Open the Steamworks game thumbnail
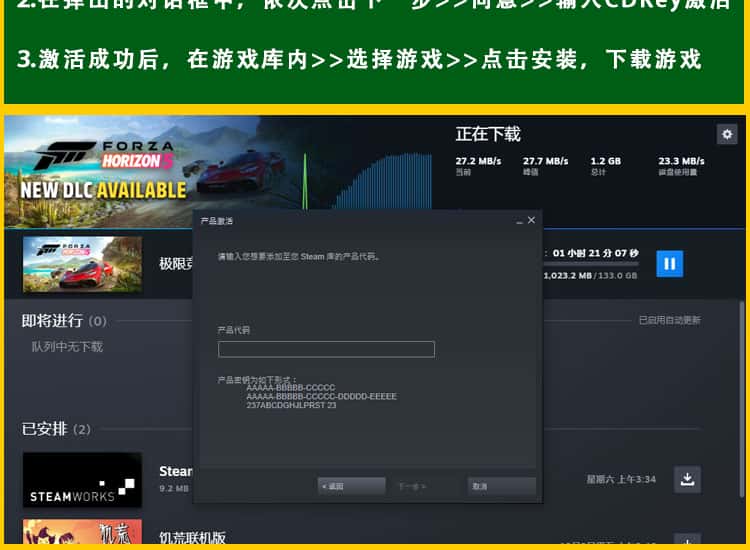Image resolution: width=750 pixels, height=550 pixels. click(x=82, y=480)
